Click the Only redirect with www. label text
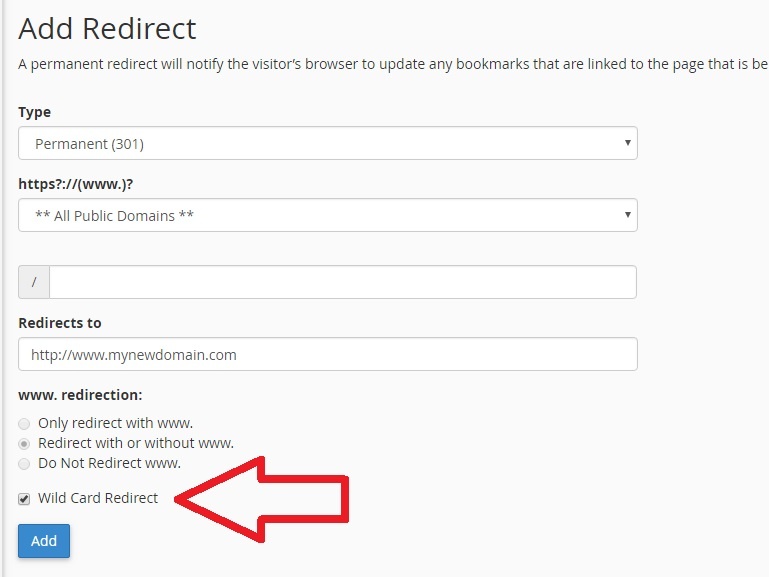 click(116, 423)
